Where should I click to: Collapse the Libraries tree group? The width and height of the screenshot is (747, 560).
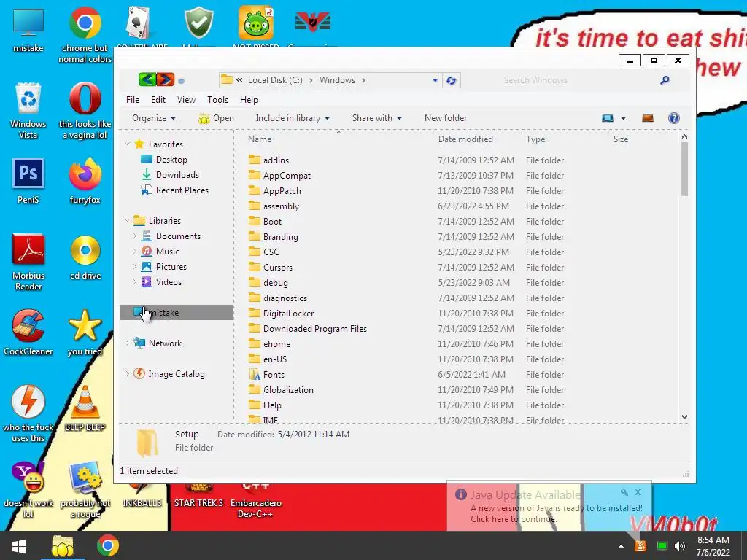(127, 220)
